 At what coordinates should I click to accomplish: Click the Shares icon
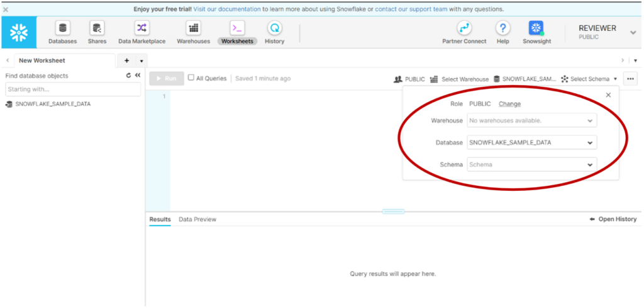[x=97, y=29]
